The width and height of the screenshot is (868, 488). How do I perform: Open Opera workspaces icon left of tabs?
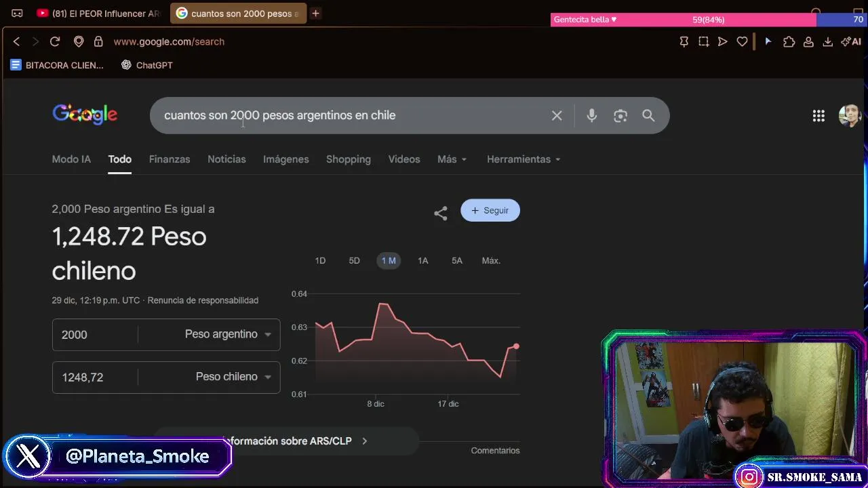[x=17, y=13]
